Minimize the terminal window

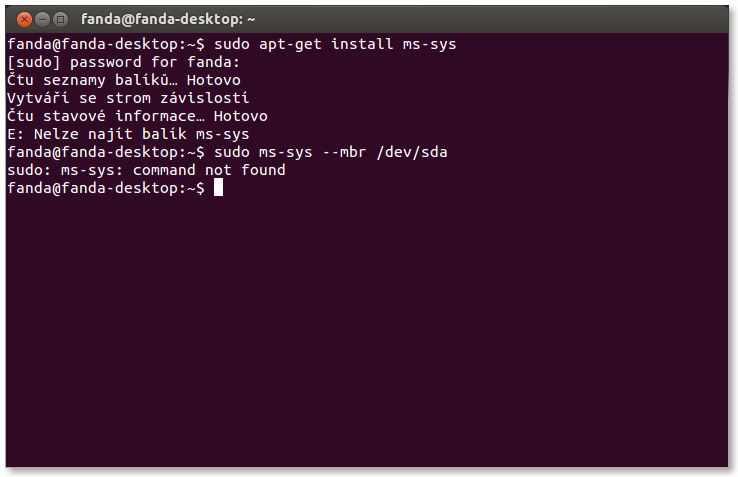coord(43,18)
